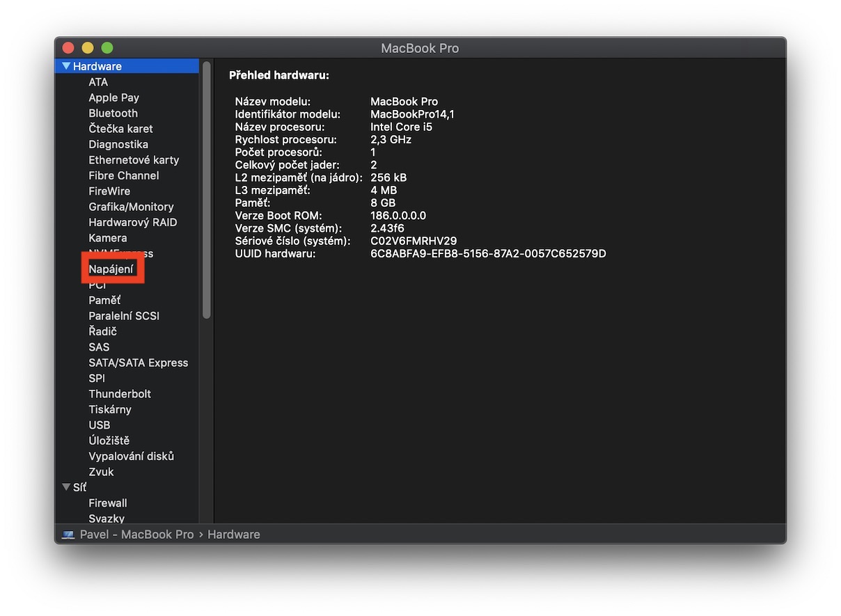
Task: Open Ethernetové karty entry
Action: (134, 160)
